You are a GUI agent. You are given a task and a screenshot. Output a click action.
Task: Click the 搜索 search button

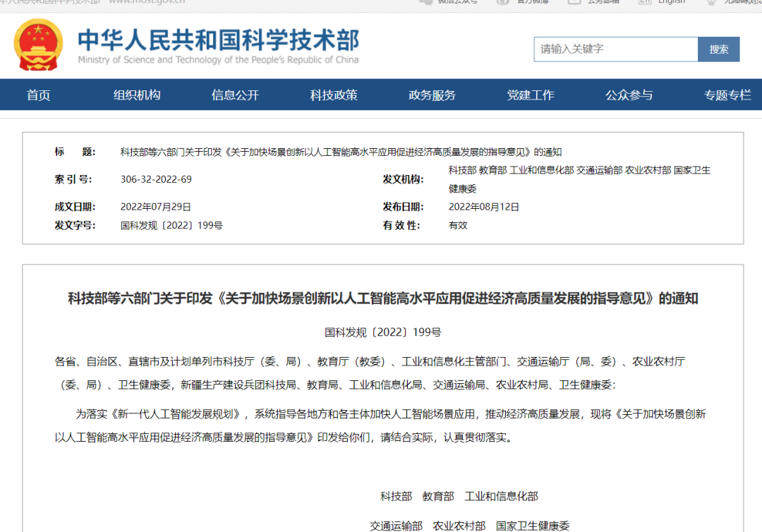coord(719,49)
